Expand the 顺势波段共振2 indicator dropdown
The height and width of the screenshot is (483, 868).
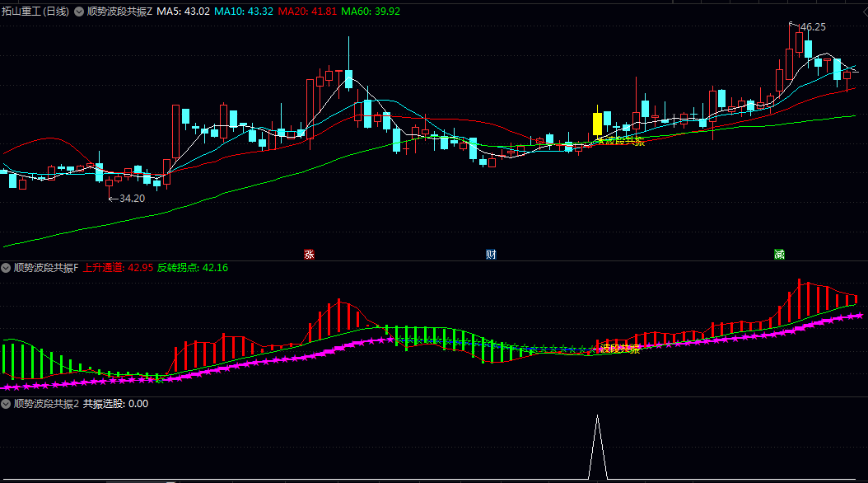coord(6,404)
